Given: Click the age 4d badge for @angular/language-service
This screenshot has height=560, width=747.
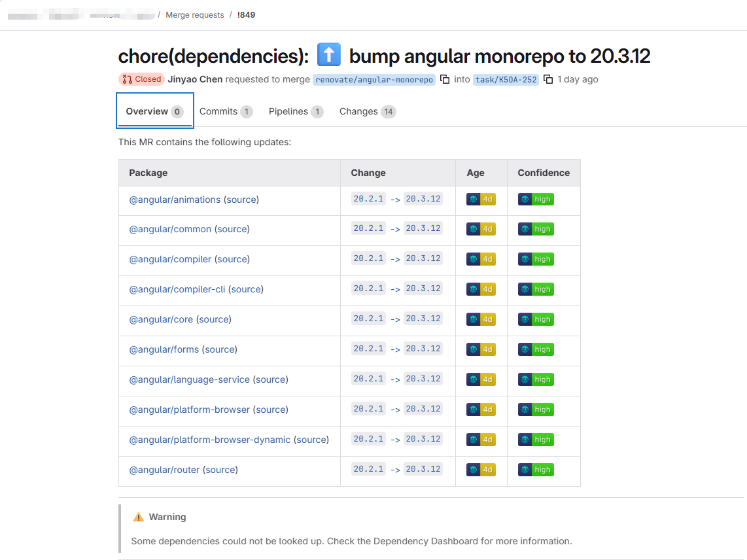Looking at the screenshot, I should click(x=481, y=379).
